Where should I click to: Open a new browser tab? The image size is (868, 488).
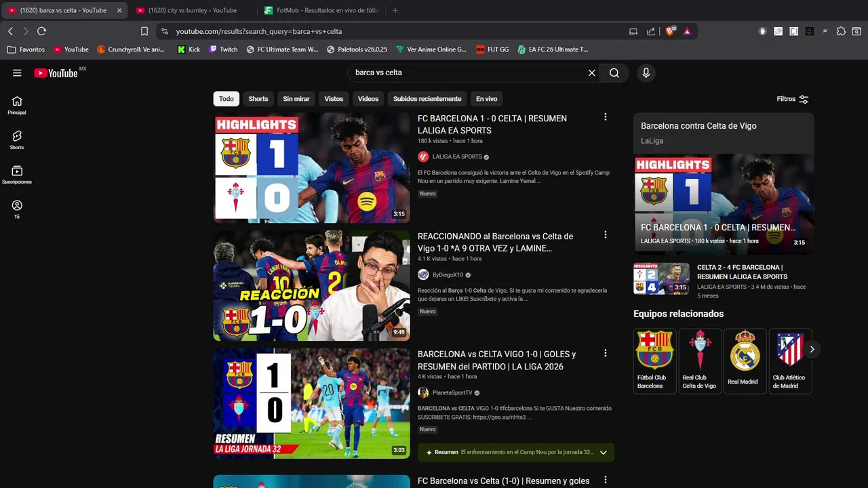395,10
